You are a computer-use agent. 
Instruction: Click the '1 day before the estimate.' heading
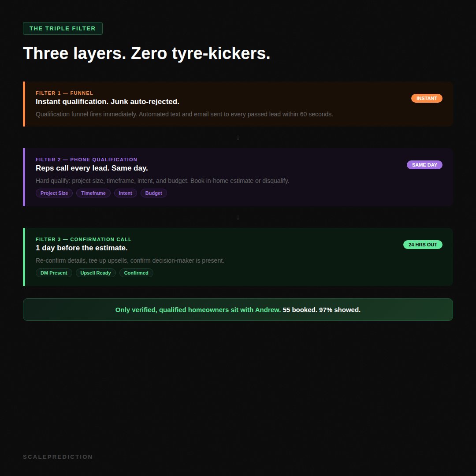click(x=82, y=248)
